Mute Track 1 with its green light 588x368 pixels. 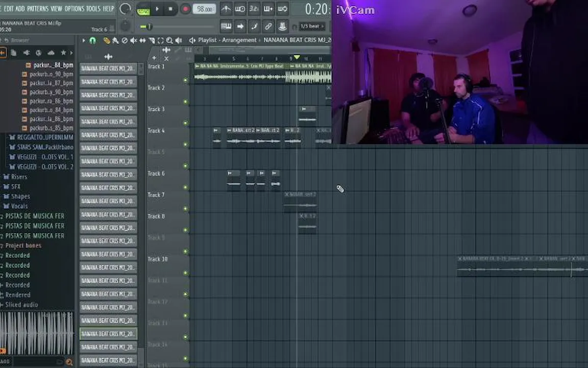(x=185, y=80)
